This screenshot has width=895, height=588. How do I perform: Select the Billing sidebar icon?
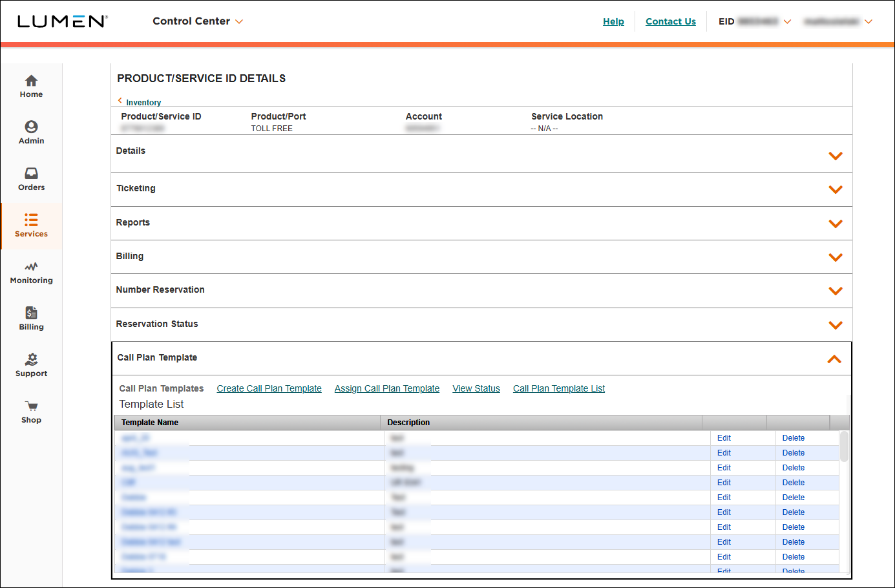(x=31, y=319)
